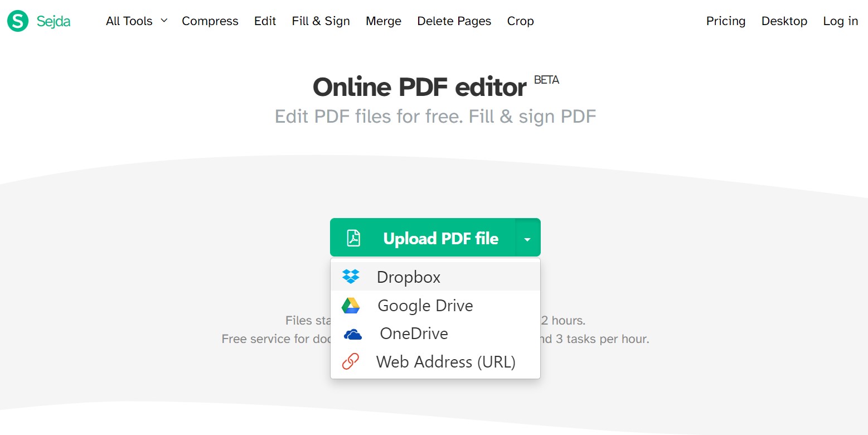Toggle the upload options dropdown arrow
The width and height of the screenshot is (868, 435).
click(528, 238)
